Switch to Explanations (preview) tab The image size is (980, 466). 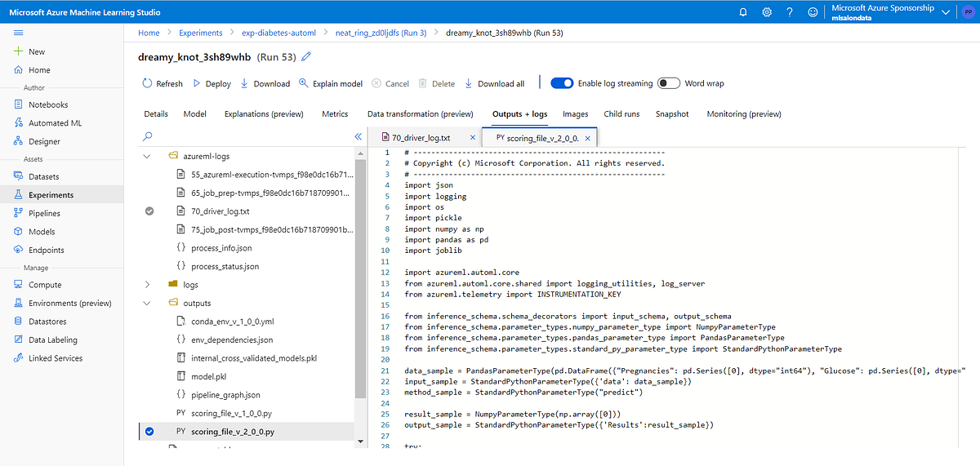[264, 114]
